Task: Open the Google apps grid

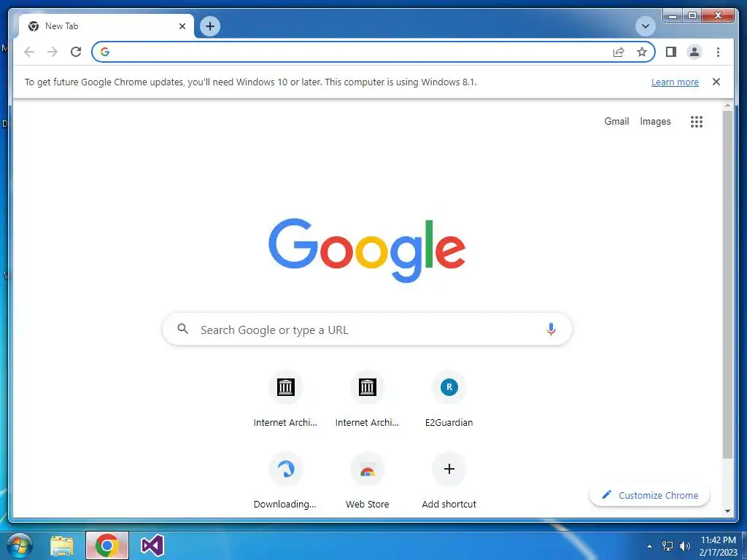Action: (697, 122)
